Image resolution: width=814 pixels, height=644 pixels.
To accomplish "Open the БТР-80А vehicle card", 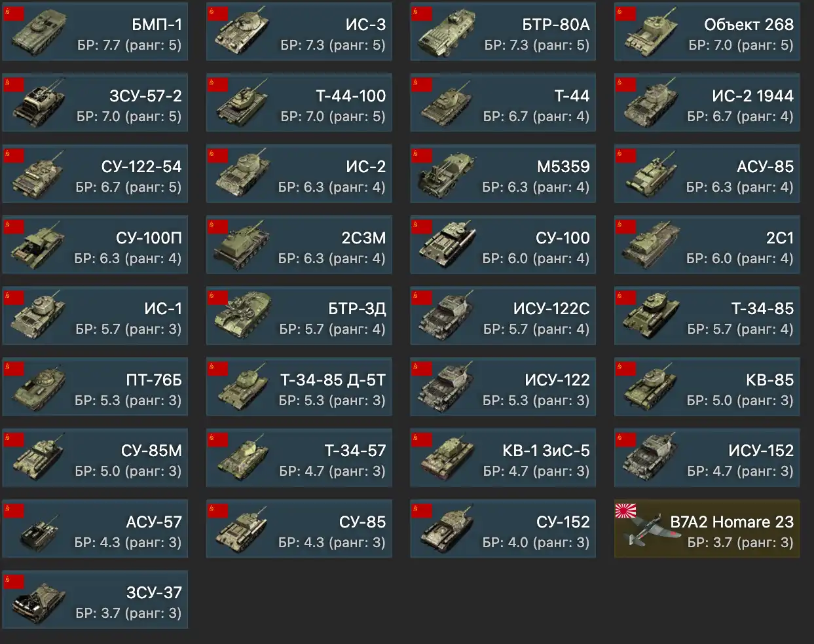I will (503, 32).
